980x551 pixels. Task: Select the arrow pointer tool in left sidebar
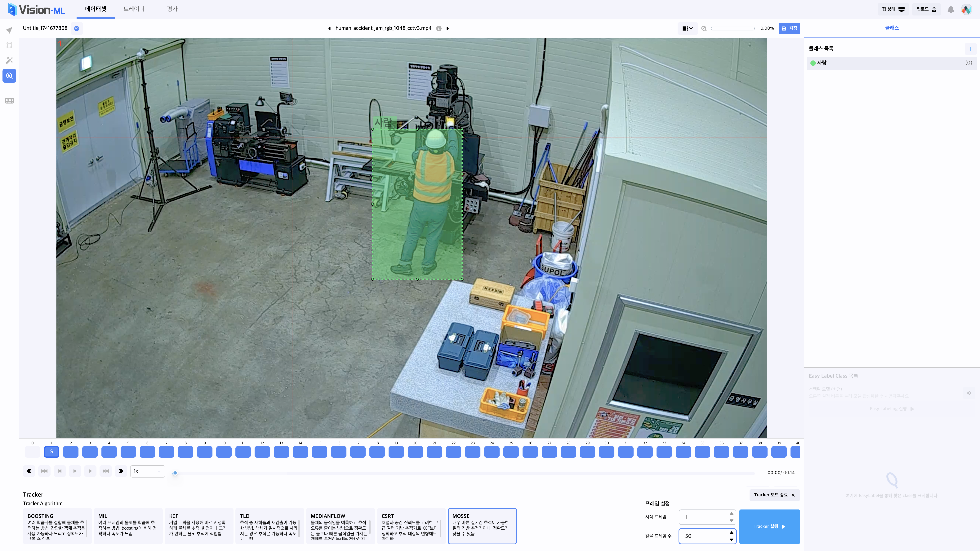9,30
